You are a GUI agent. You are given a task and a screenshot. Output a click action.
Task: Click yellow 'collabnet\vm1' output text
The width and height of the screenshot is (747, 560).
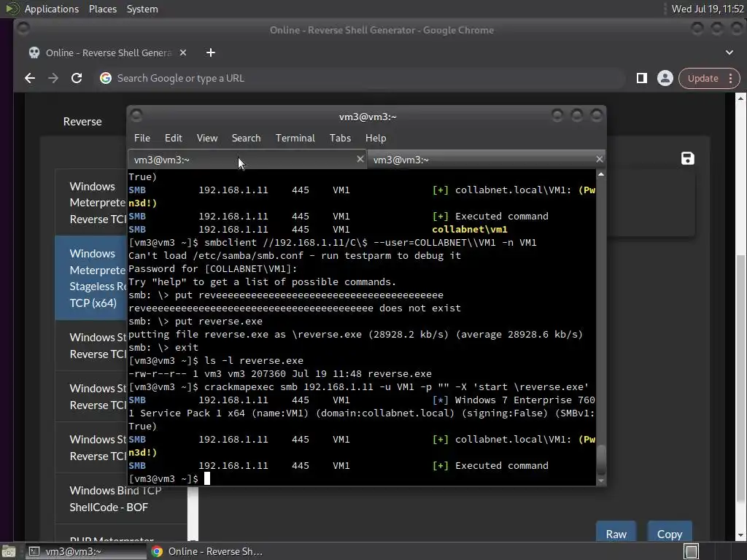[470, 230]
